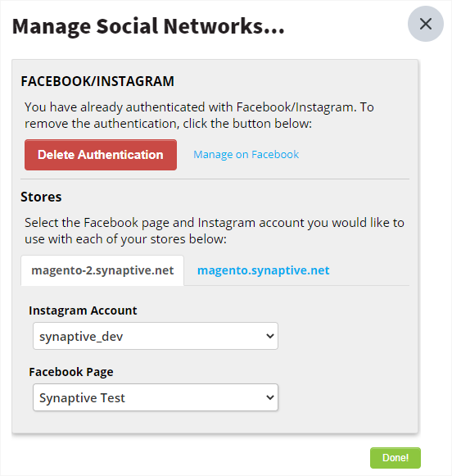Click the Stores section heading
452x476 pixels.
tap(41, 197)
